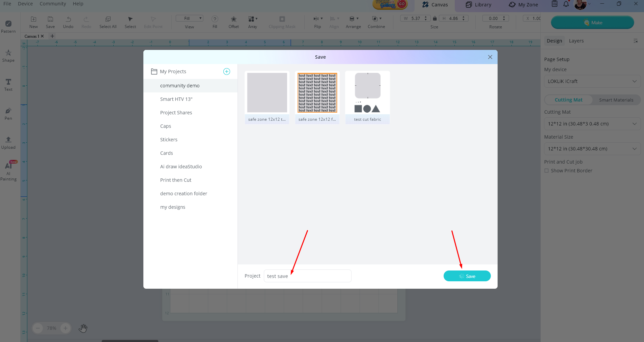Select the Shape tool in sidebar
644x342 pixels.
[8, 56]
